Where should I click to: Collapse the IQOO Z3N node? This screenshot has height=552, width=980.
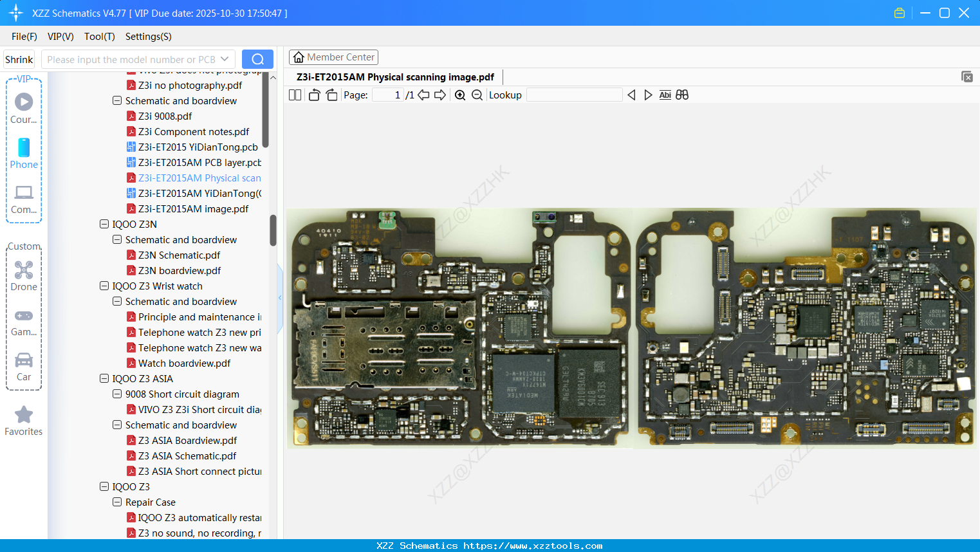[x=104, y=225]
